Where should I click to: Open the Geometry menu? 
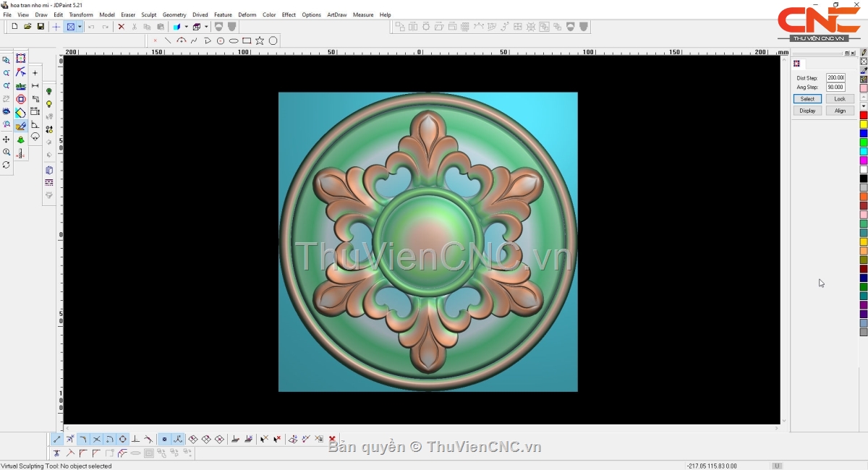[x=174, y=14]
